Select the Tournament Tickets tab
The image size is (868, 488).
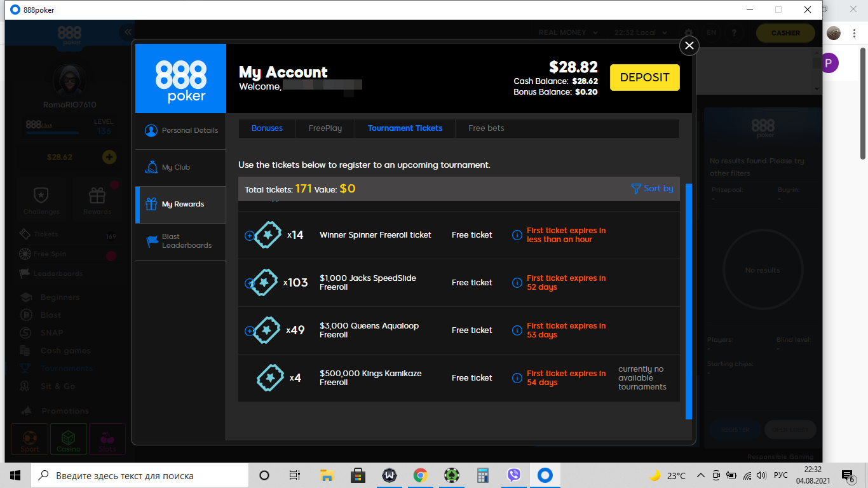(x=405, y=128)
